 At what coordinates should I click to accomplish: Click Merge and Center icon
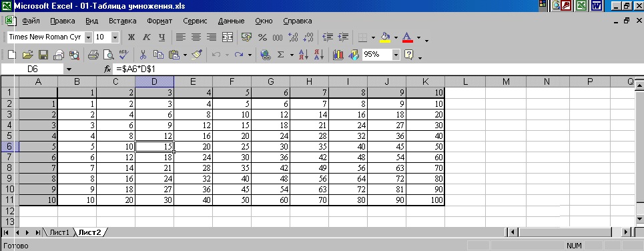(228, 37)
